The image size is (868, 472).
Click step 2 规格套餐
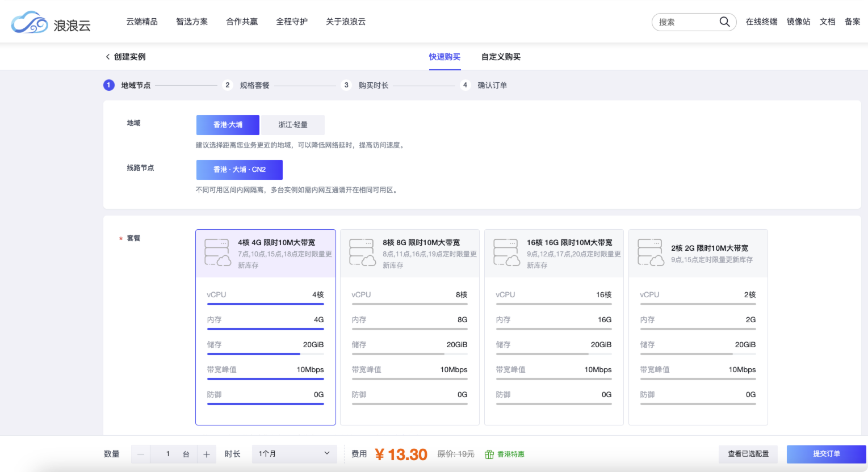[246, 85]
